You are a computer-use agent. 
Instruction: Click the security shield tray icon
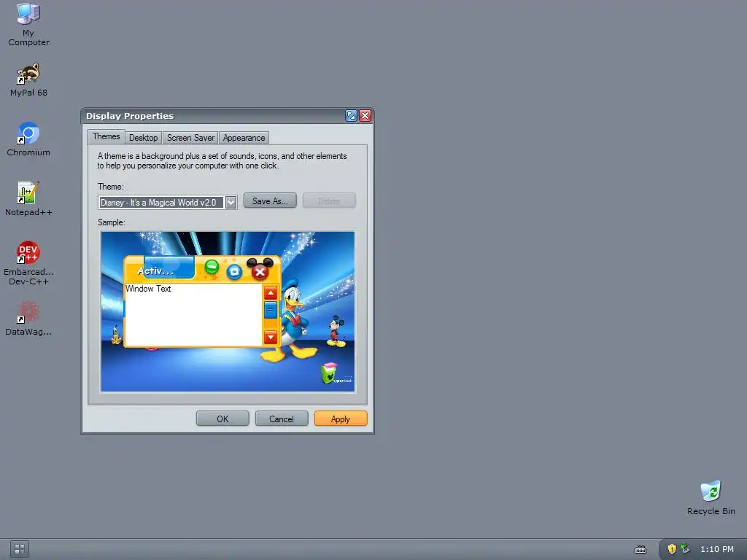[672, 549]
